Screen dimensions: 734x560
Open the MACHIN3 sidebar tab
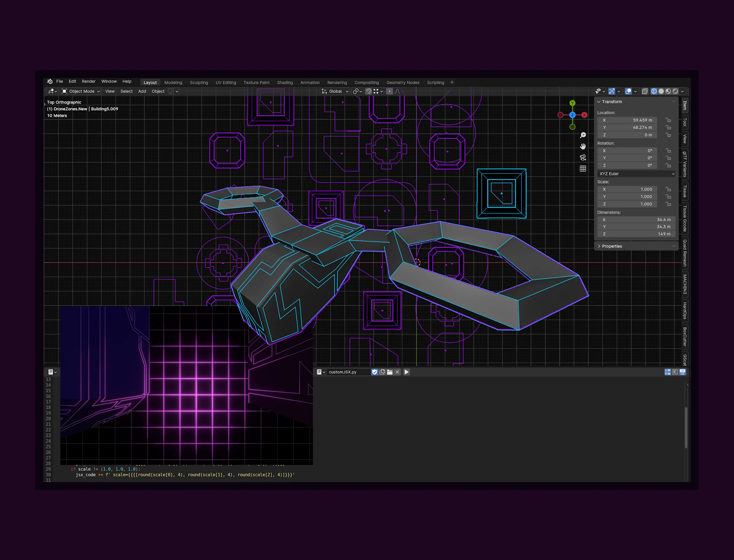click(x=685, y=284)
